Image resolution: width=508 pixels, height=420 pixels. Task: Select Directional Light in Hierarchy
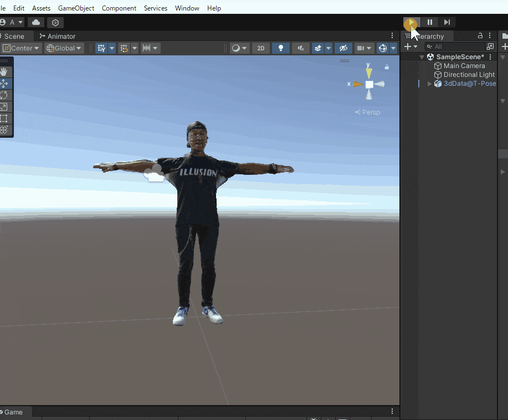464,75
